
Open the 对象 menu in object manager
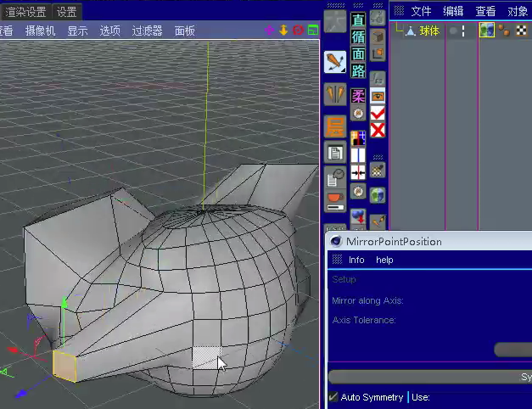518,11
